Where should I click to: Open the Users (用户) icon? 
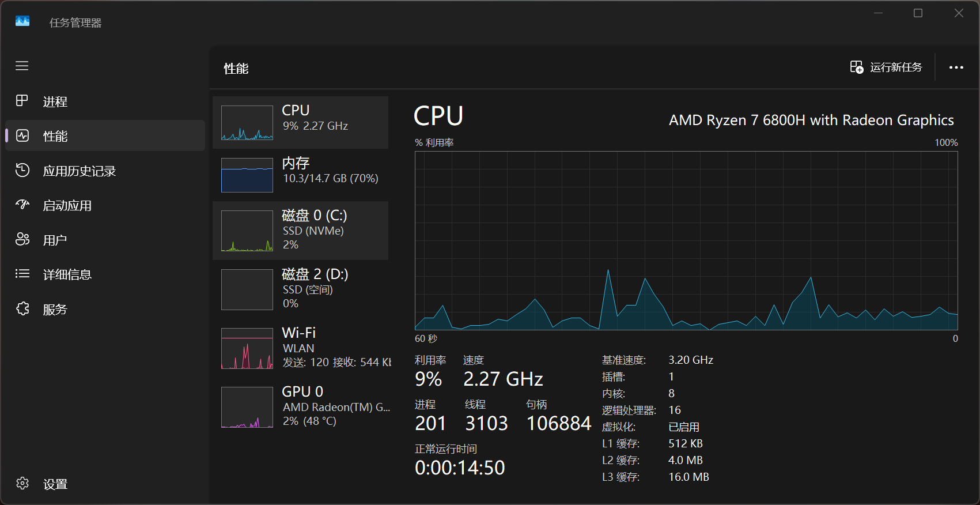click(x=22, y=239)
